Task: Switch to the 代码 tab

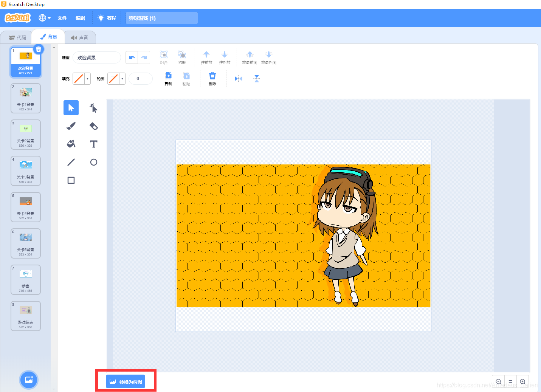Action: point(17,37)
